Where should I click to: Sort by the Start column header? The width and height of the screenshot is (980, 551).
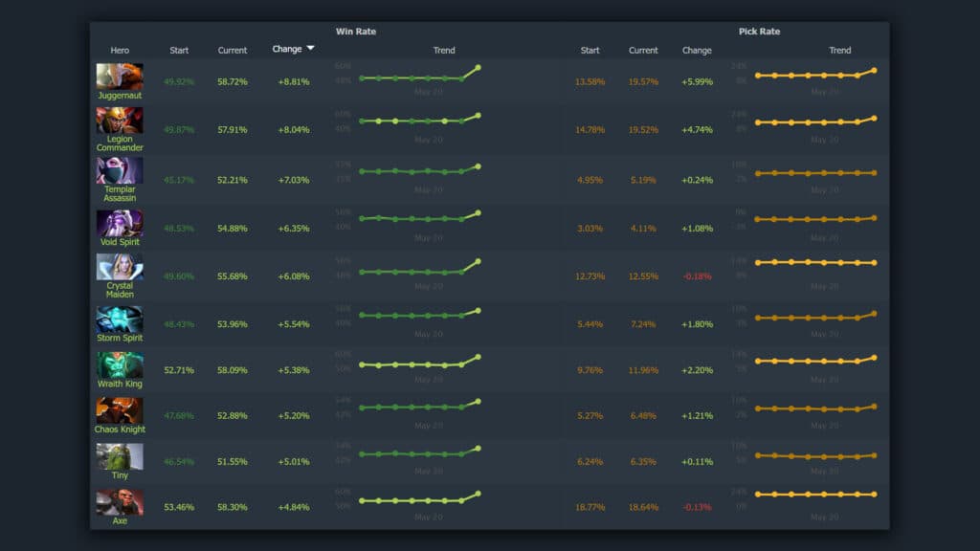point(179,50)
